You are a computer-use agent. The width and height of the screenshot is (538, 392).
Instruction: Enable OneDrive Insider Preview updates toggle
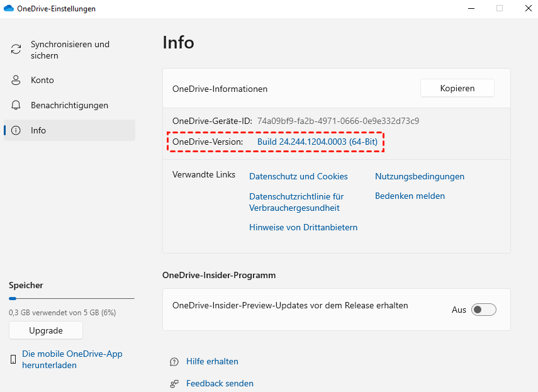(484, 310)
